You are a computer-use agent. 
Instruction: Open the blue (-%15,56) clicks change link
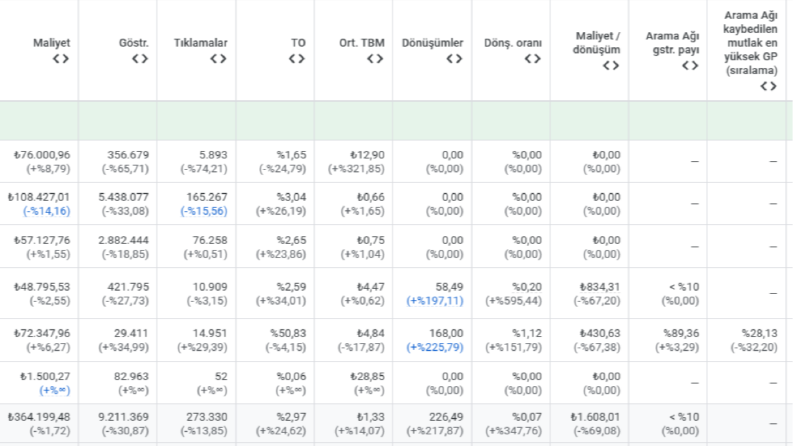click(x=204, y=211)
